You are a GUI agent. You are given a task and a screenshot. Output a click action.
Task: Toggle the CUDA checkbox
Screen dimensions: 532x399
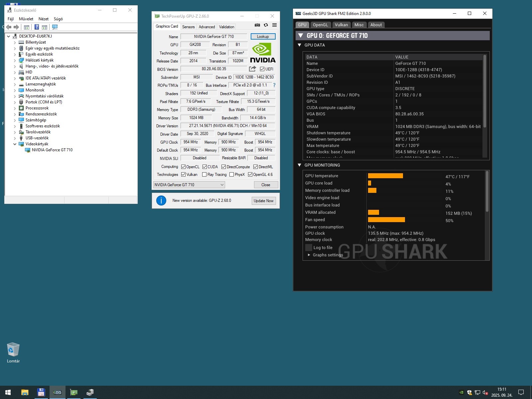(204, 167)
